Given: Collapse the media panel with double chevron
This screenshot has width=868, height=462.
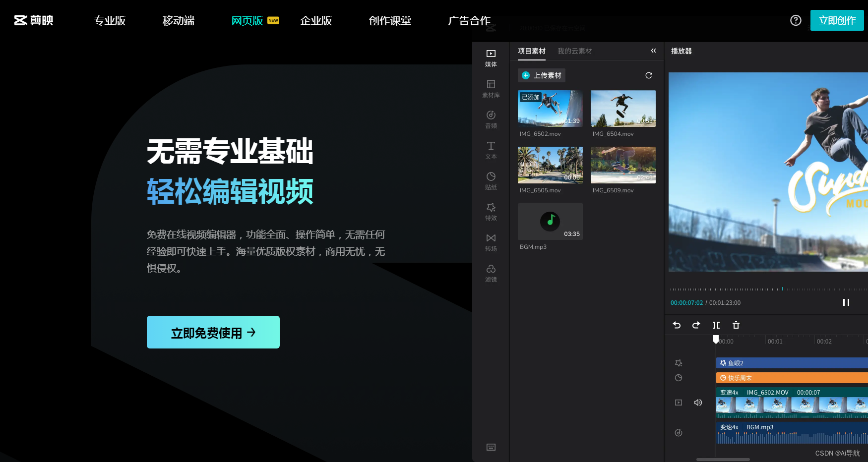Looking at the screenshot, I should [x=654, y=51].
